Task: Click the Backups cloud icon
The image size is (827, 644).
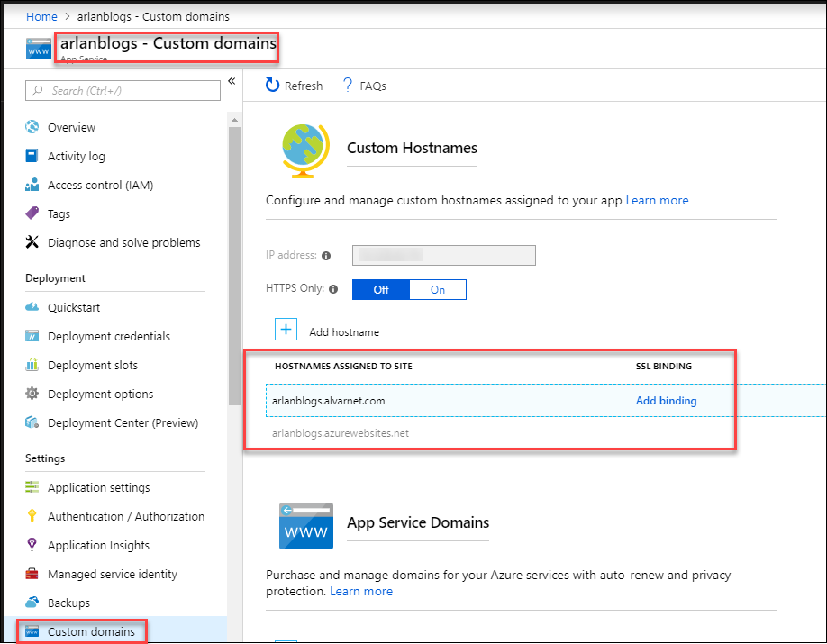Action: [32, 603]
